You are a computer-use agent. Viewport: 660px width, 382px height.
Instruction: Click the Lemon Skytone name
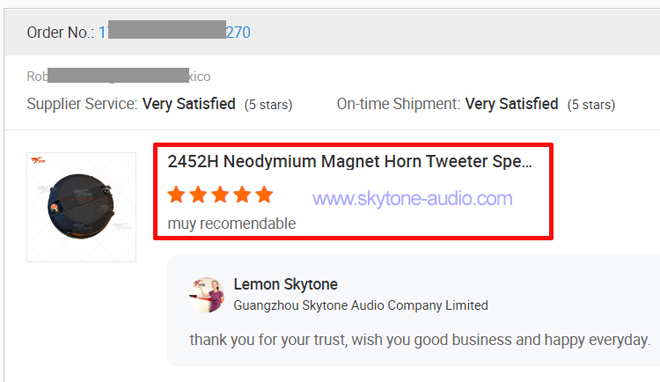(285, 284)
